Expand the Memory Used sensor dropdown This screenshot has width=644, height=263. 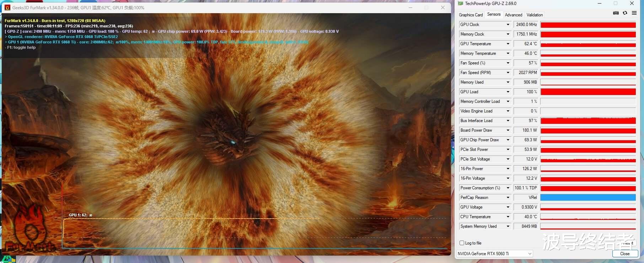coord(508,82)
